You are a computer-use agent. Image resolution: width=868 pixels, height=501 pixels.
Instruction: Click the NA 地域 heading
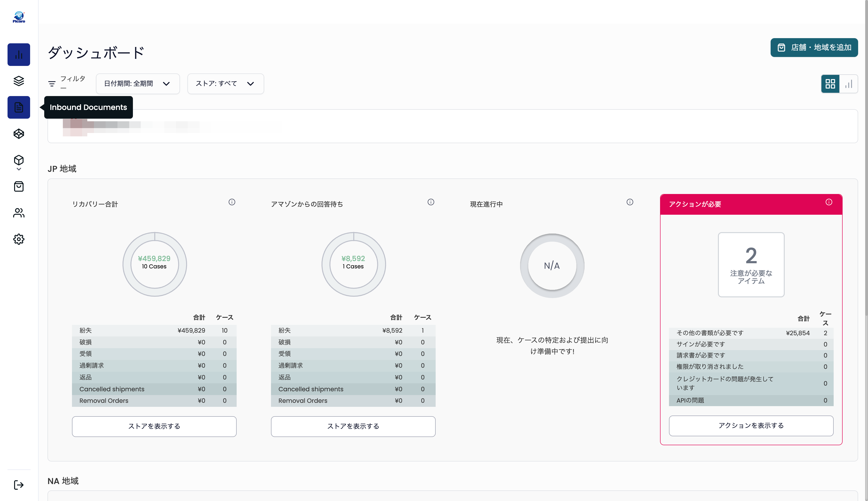(63, 481)
